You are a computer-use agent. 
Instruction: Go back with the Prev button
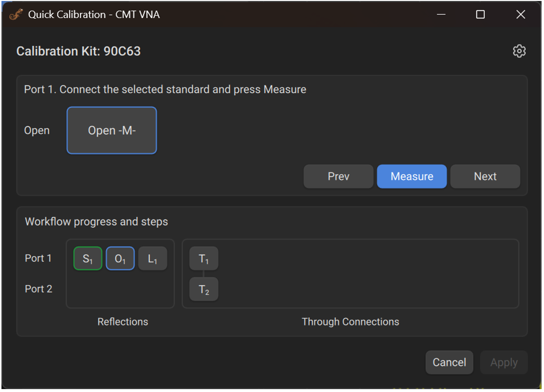pos(338,176)
